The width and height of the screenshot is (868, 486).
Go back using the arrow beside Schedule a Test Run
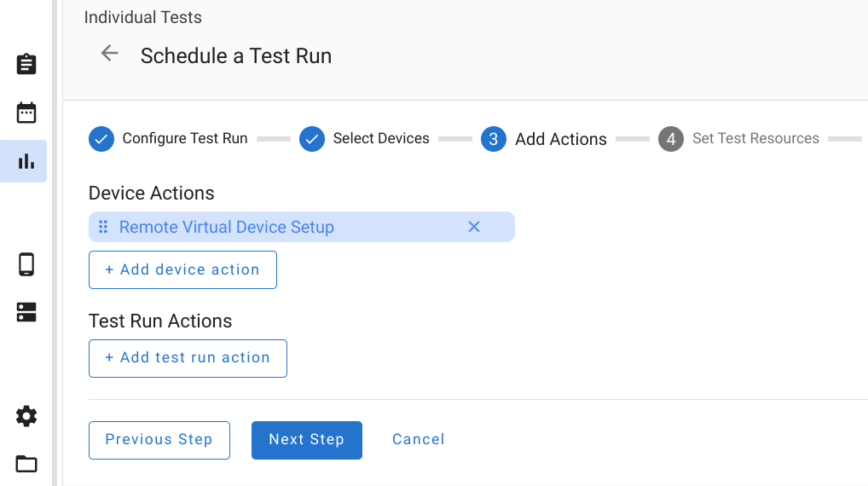[109, 54]
